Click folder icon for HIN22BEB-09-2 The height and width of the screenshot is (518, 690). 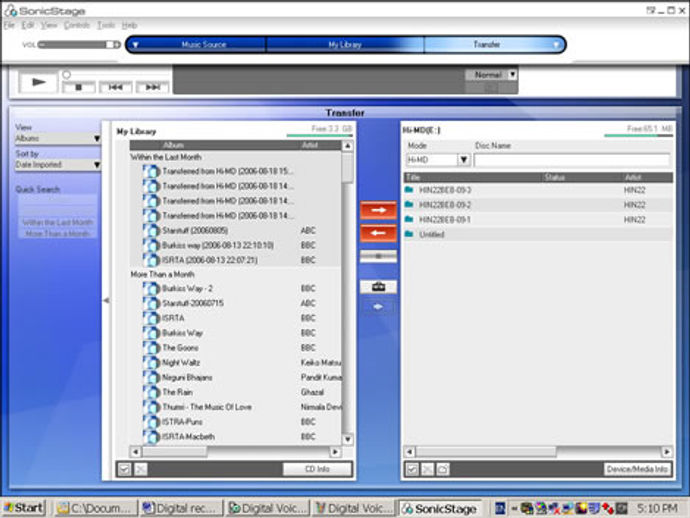409,205
